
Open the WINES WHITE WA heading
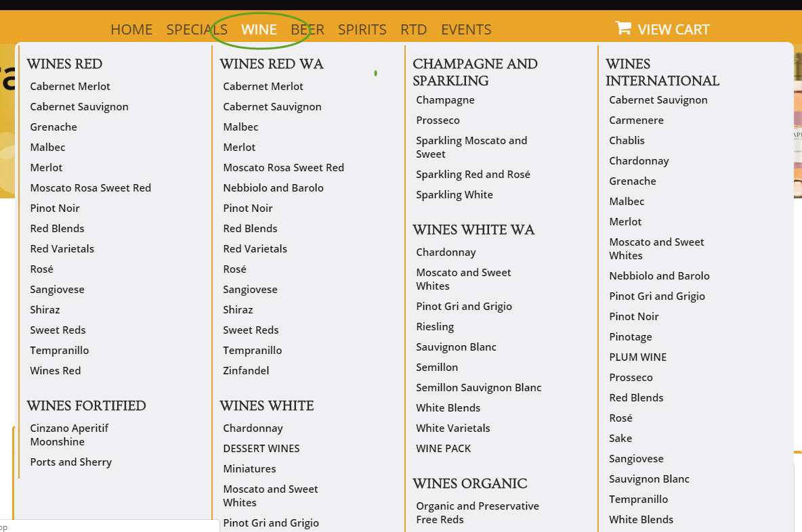(473, 230)
